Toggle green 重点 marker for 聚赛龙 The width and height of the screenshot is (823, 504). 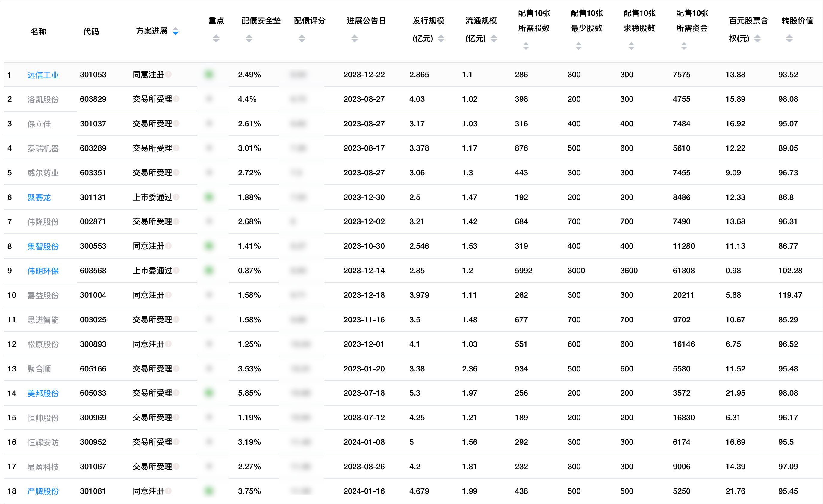coord(209,197)
